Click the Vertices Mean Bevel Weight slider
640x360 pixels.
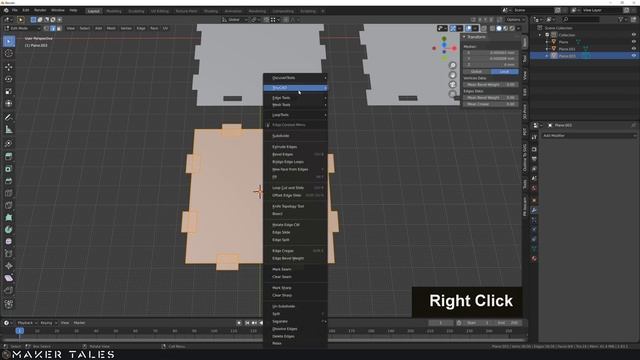tap(491, 84)
